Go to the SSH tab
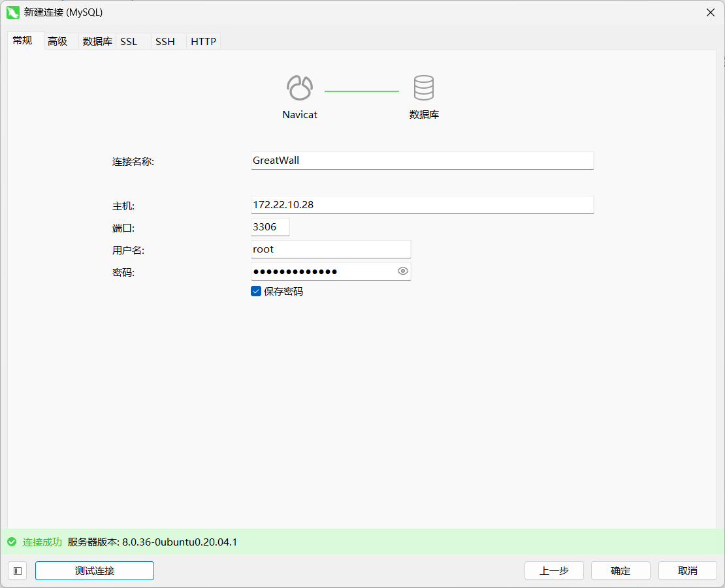Viewport: 725px width, 588px height. click(x=165, y=41)
